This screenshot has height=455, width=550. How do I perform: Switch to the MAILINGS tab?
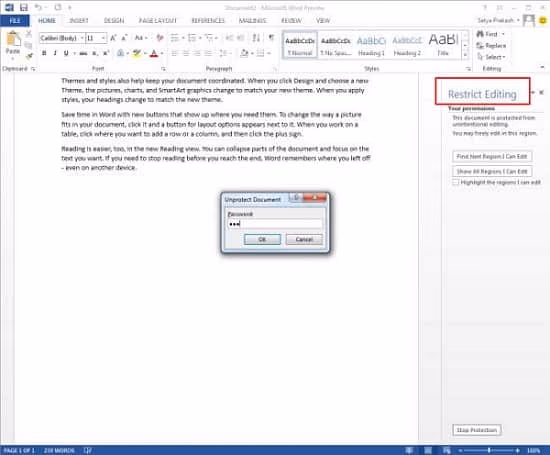[252, 21]
